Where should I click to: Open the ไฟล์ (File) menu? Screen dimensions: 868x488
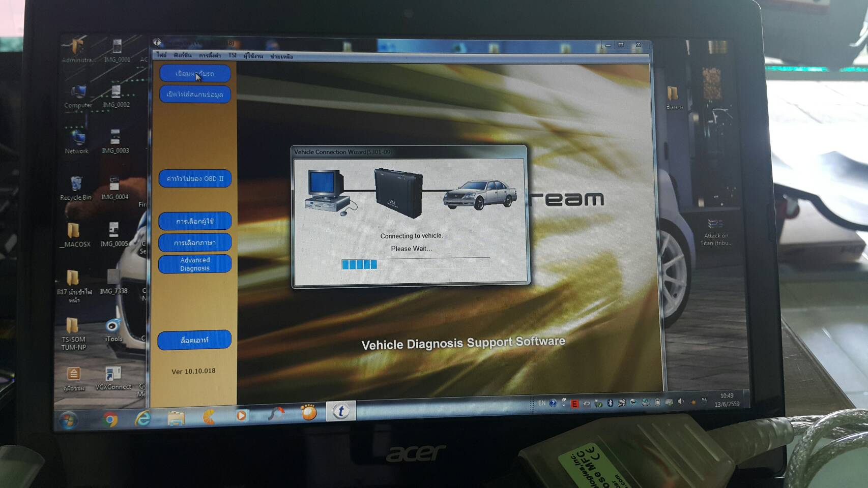click(x=161, y=55)
